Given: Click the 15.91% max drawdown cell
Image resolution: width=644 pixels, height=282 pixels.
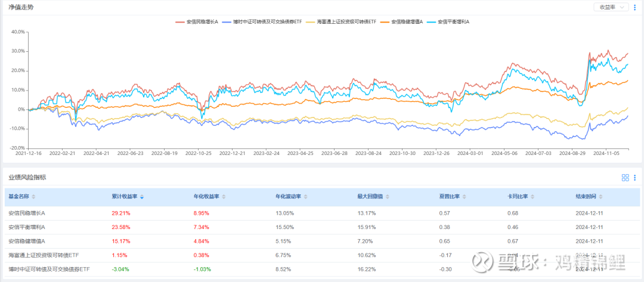Looking at the screenshot, I should click(x=366, y=227).
